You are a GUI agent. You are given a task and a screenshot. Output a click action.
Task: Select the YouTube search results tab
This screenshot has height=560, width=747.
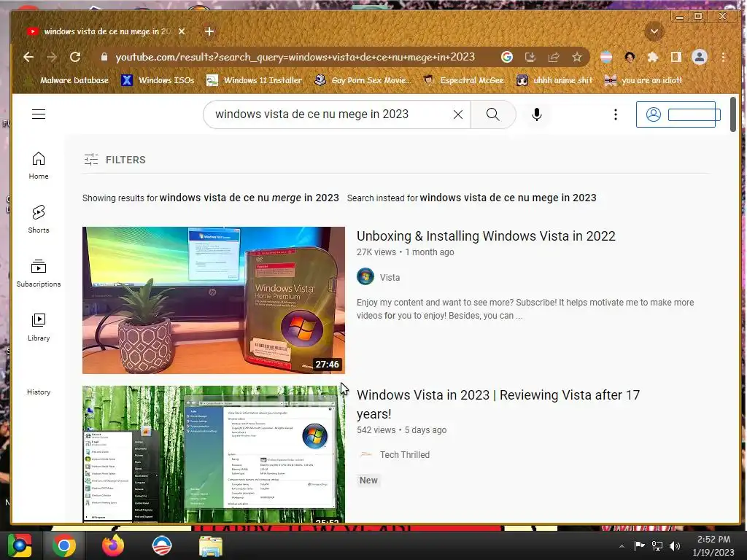(105, 31)
